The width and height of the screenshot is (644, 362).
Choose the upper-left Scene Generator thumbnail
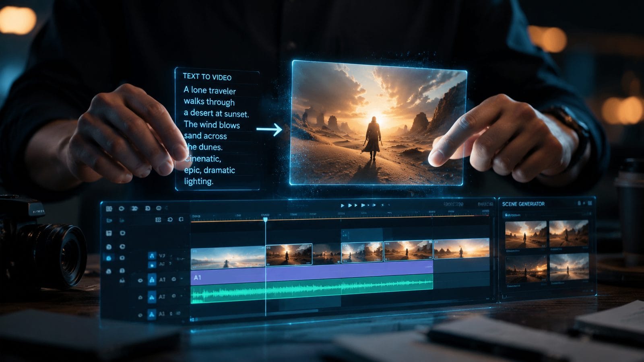[526, 234]
